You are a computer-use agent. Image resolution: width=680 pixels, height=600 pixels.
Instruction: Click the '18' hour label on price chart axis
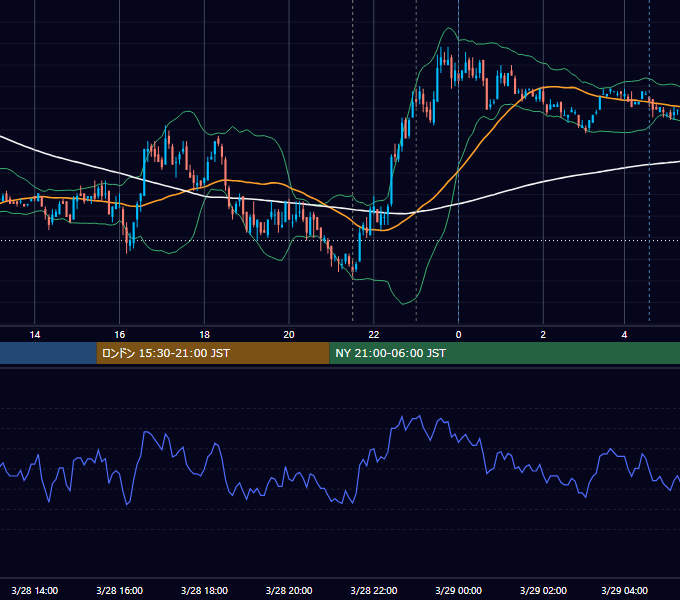click(x=204, y=335)
